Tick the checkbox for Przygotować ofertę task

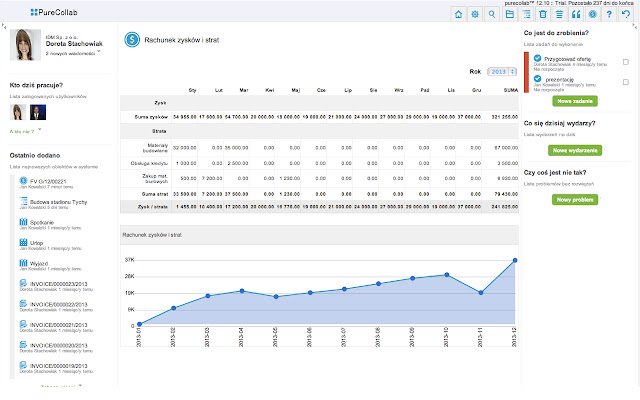coord(626,62)
